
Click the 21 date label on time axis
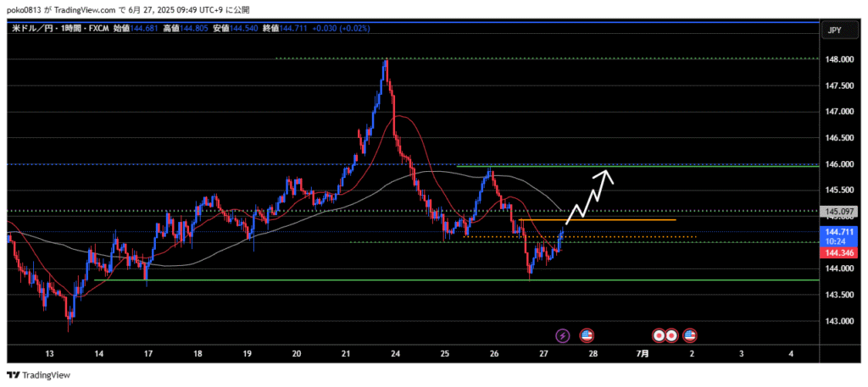tap(346, 353)
